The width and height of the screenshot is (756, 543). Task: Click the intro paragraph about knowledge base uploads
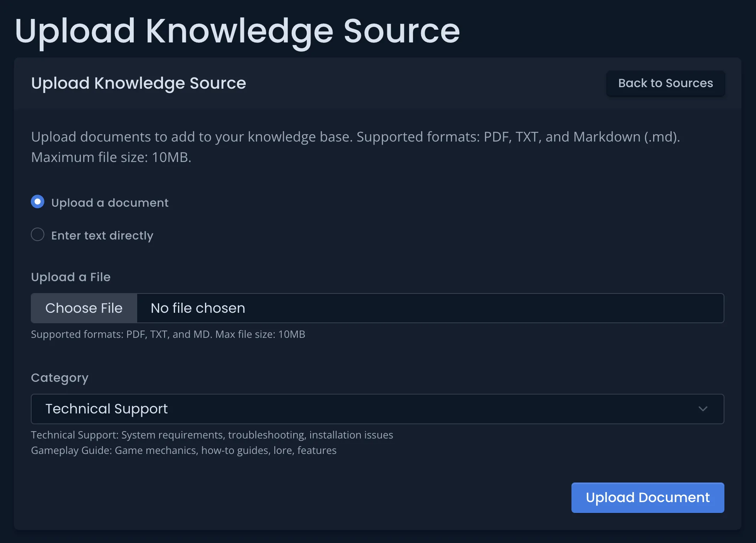355,137
